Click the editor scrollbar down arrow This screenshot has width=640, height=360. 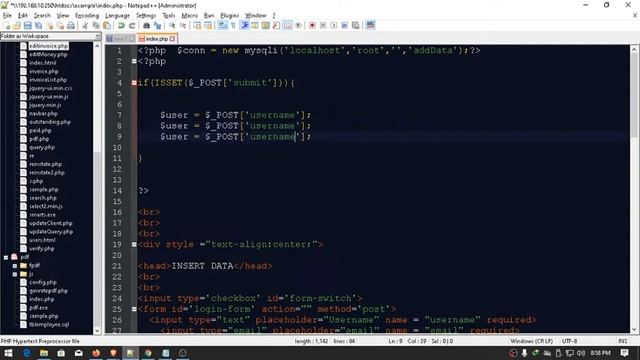coord(633,330)
